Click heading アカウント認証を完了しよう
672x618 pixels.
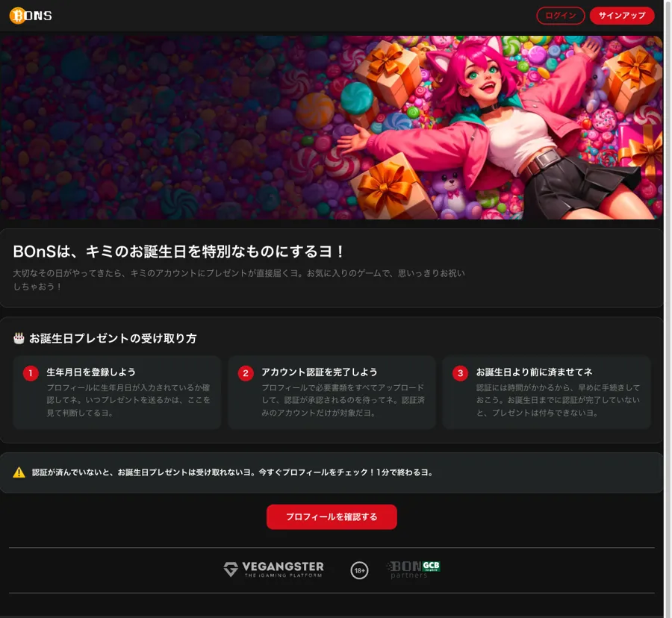click(x=320, y=372)
